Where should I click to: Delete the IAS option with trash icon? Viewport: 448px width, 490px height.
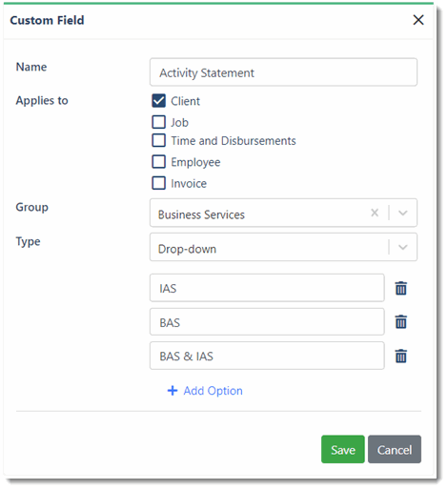point(400,288)
